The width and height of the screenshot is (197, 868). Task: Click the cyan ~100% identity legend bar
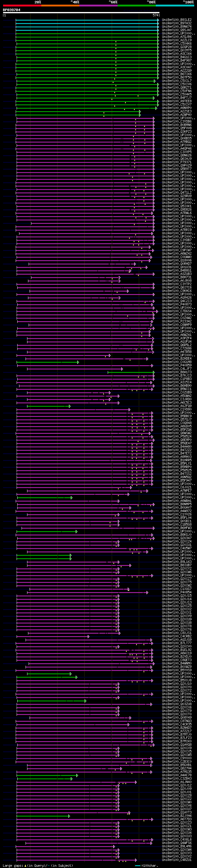tap(175, 6)
